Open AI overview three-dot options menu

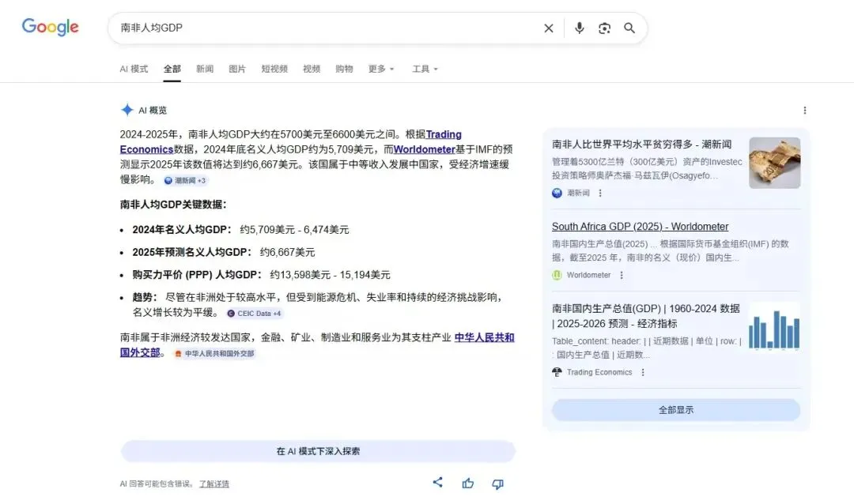click(804, 111)
